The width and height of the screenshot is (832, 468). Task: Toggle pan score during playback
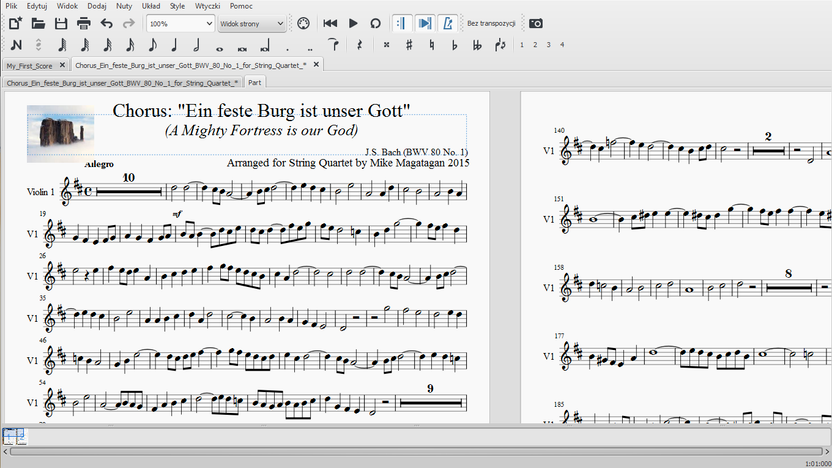click(x=424, y=23)
